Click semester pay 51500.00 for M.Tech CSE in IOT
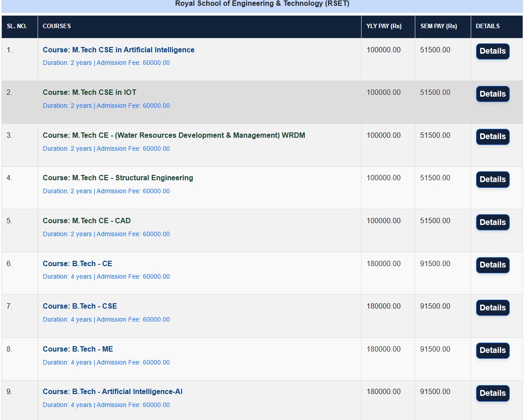The height and width of the screenshot is (420, 524). click(435, 92)
